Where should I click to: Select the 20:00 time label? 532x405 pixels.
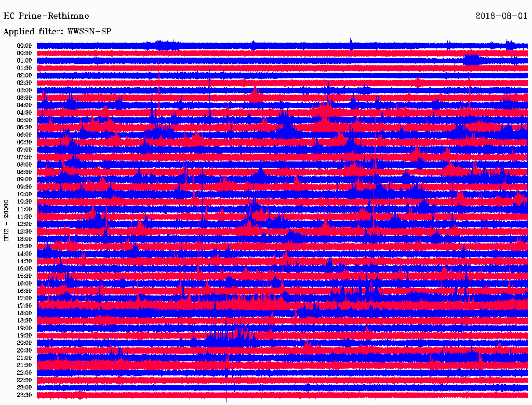click(24, 343)
